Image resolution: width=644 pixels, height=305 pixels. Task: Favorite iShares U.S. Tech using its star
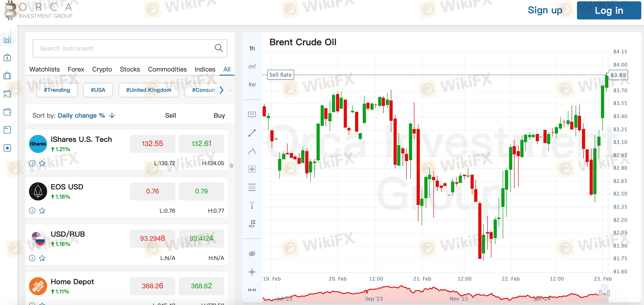42,163
